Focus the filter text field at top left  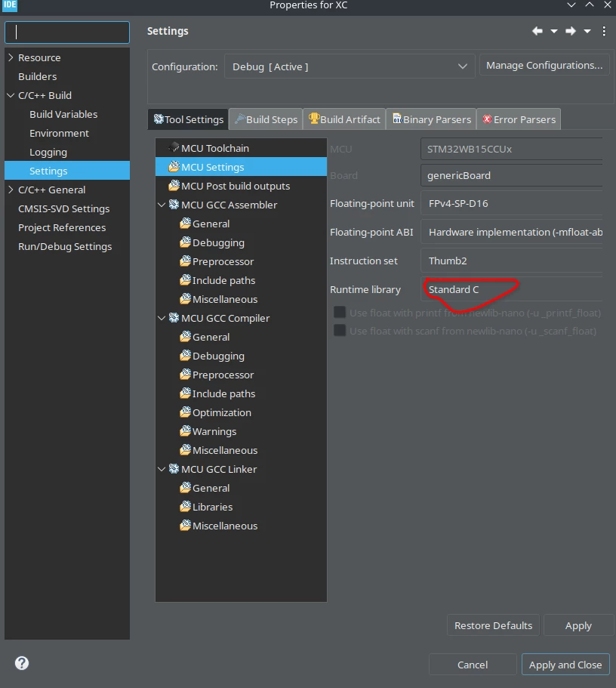tap(67, 32)
